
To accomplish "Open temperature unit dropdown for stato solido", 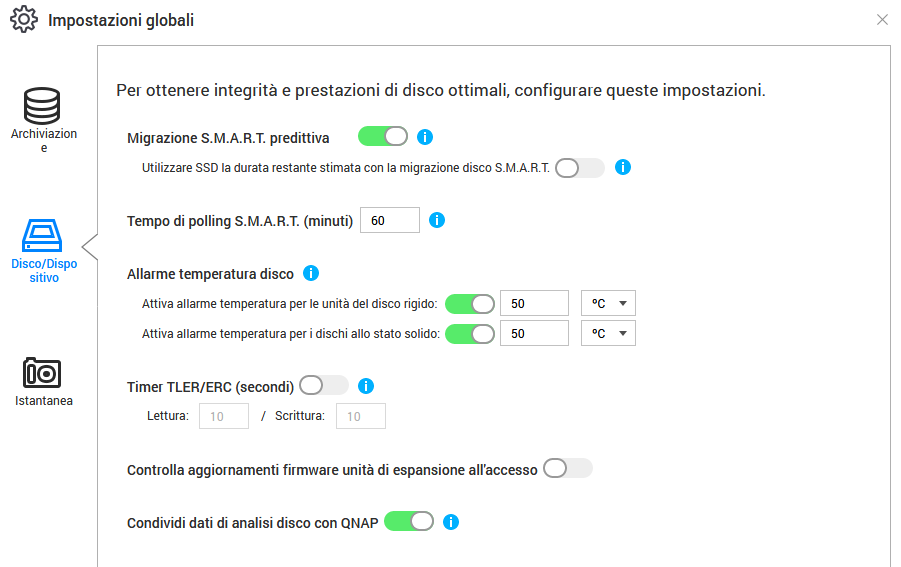I will click(608, 334).
